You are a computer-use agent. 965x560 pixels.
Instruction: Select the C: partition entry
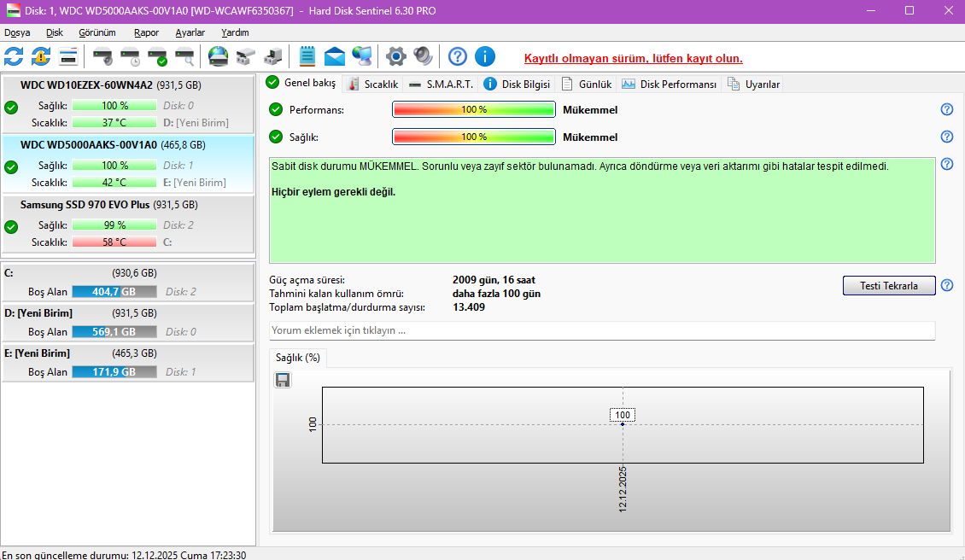128,283
